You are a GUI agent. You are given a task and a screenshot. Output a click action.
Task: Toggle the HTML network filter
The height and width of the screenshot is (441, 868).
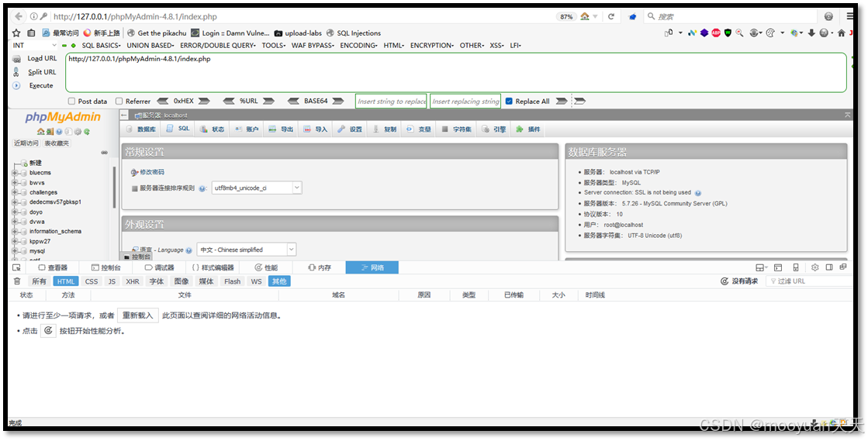pos(66,281)
